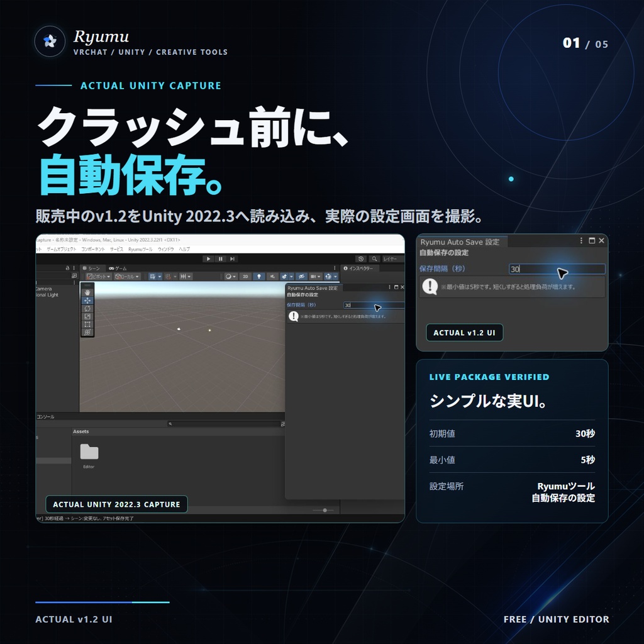Viewport: 644px width, 644px height.
Task: Toggle 2D mode in scene view
Action: [x=245, y=277]
